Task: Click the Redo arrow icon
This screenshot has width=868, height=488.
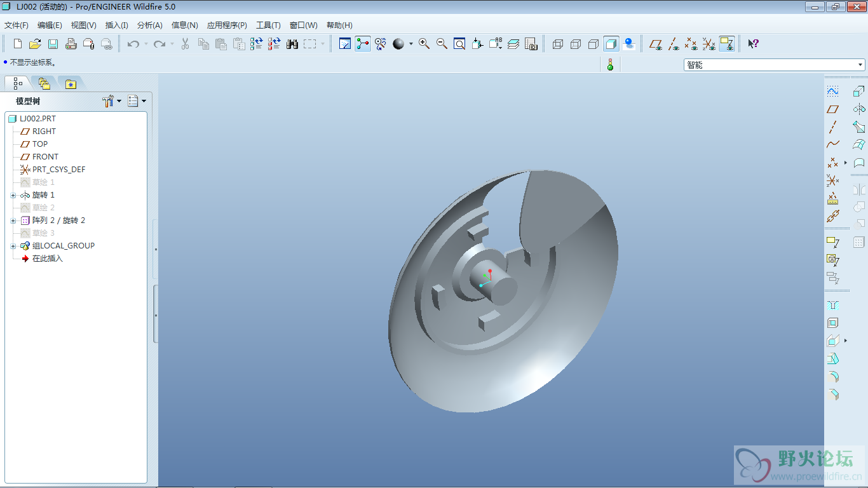Action: click(159, 44)
